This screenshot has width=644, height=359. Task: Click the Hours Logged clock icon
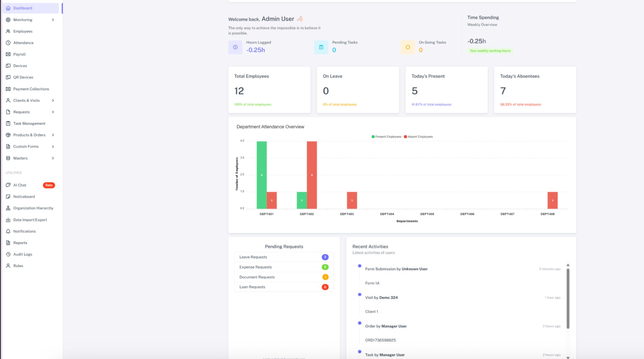(235, 47)
